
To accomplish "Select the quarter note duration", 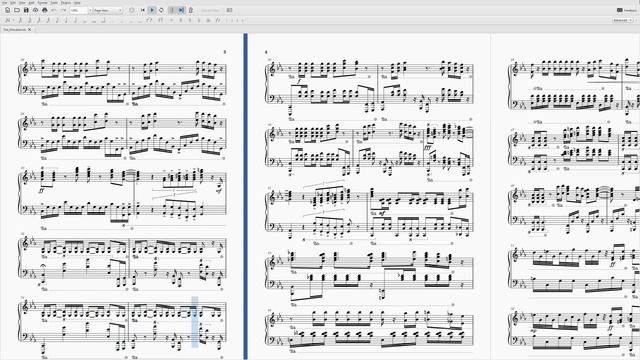I will pos(66,20).
